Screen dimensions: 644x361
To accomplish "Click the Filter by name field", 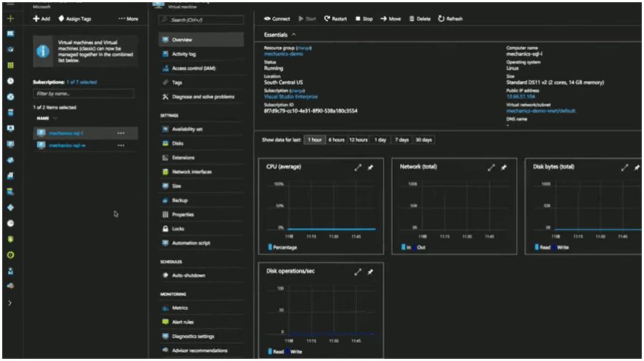I will coord(83,94).
